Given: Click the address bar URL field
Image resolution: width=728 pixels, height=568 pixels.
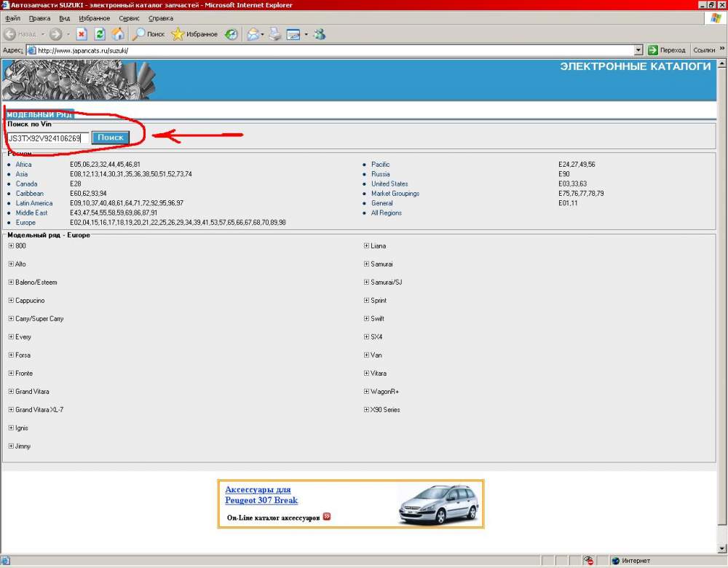Looking at the screenshot, I should [335, 50].
